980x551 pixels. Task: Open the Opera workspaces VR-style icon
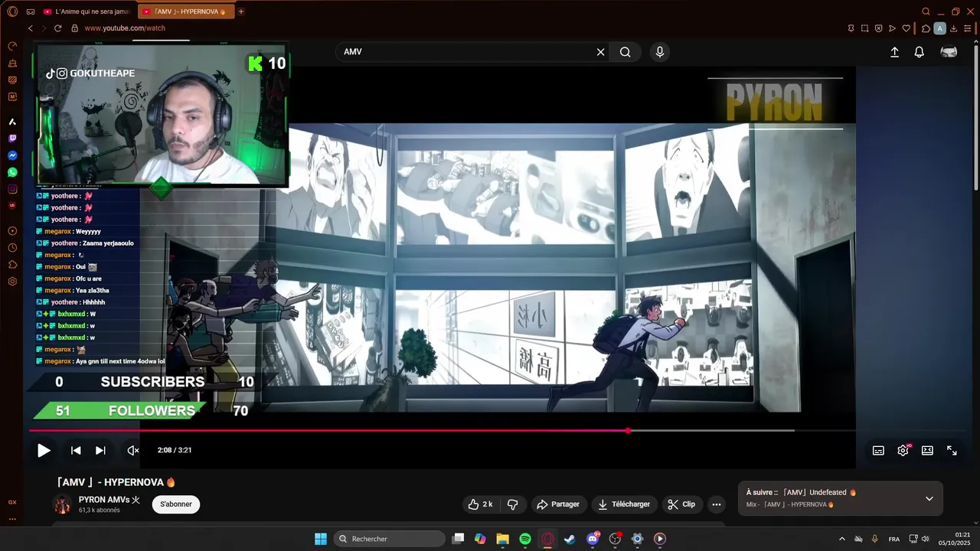(31, 11)
